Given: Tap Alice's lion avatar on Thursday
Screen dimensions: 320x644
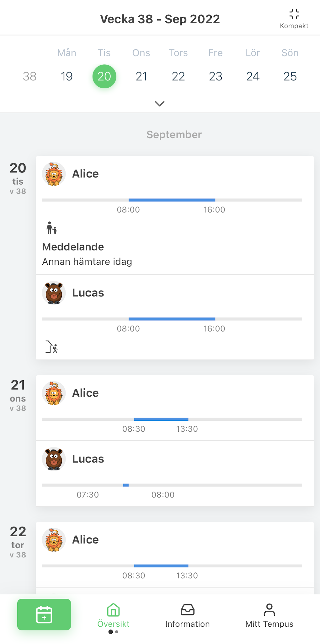Looking at the screenshot, I should [54, 540].
